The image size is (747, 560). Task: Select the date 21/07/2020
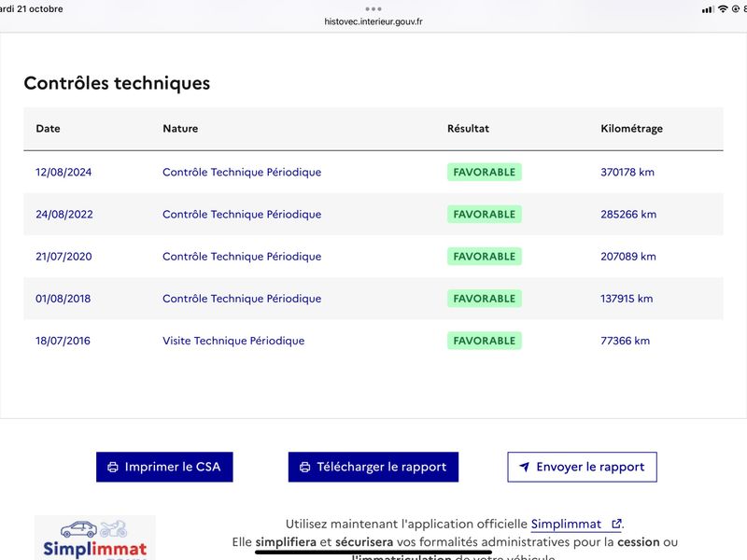pos(63,257)
